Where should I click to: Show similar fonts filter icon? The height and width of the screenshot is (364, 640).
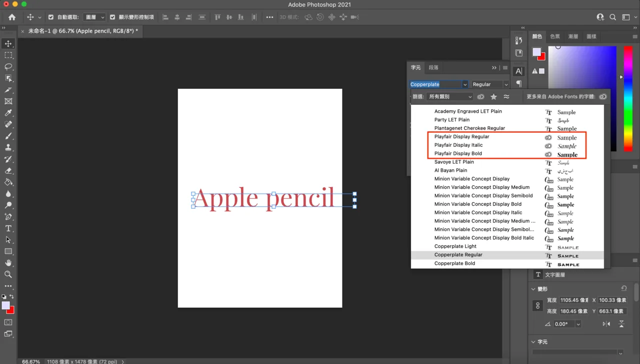[506, 97]
